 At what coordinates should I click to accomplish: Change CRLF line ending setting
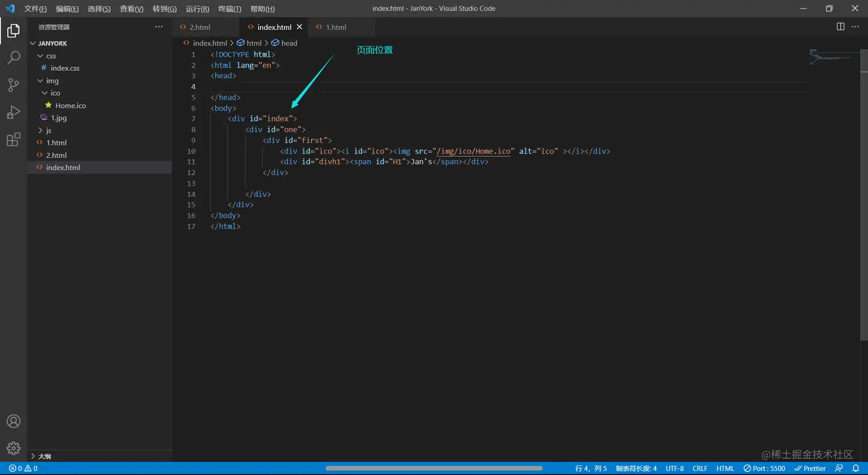[700, 469]
